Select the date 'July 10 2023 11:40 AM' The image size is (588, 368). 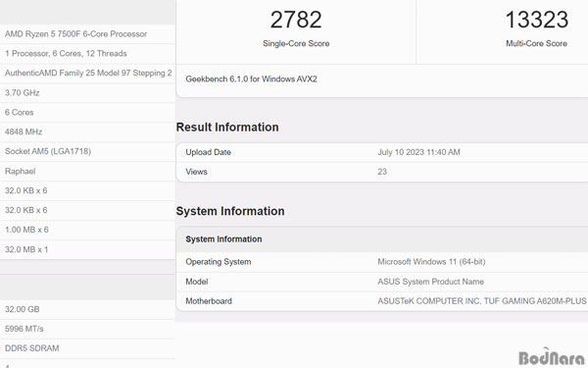[x=418, y=152]
